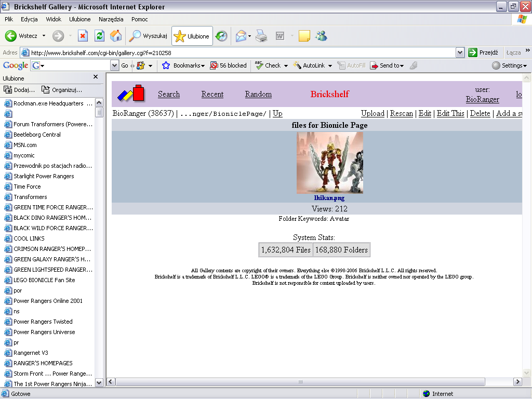Open the Check dropdown arrow
The image size is (532, 399).
pyautogui.click(x=286, y=66)
